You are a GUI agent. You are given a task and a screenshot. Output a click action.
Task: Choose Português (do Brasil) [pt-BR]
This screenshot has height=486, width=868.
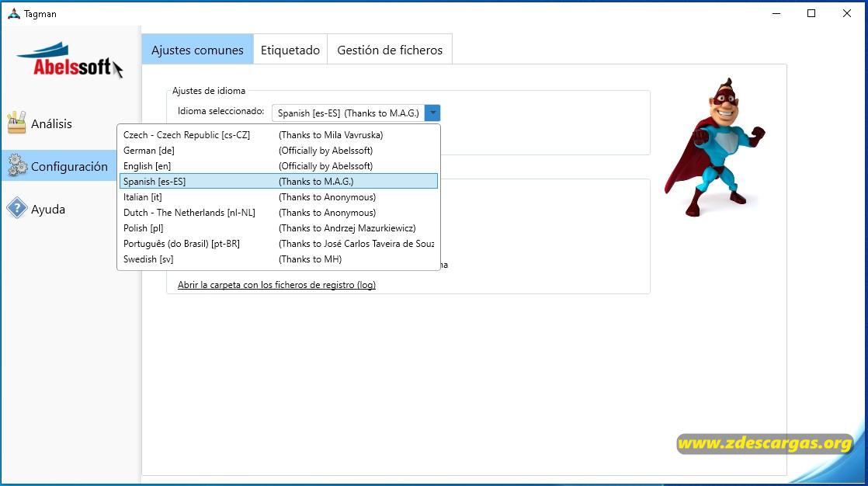(x=279, y=244)
